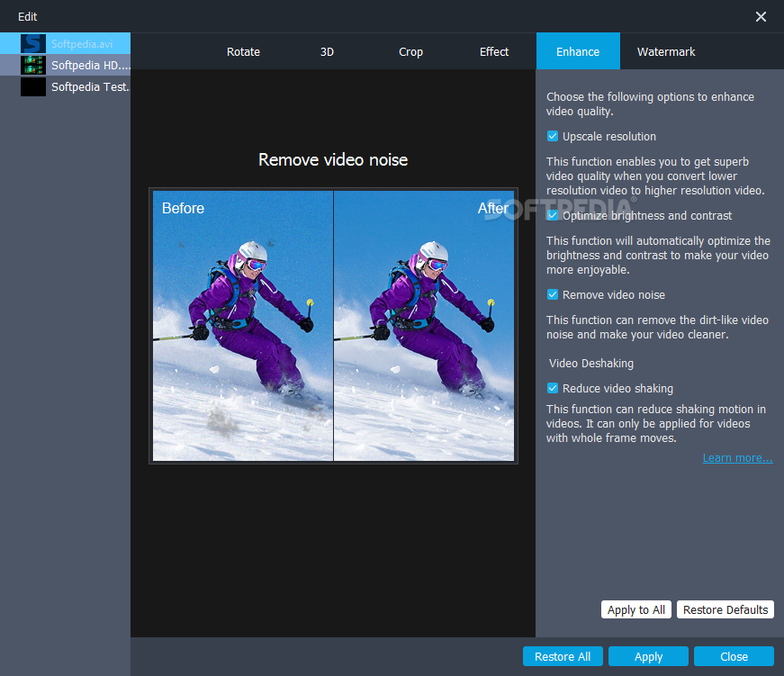Image resolution: width=784 pixels, height=676 pixels.
Task: Click the black Softpedia Test thumbnail
Action: [x=33, y=86]
